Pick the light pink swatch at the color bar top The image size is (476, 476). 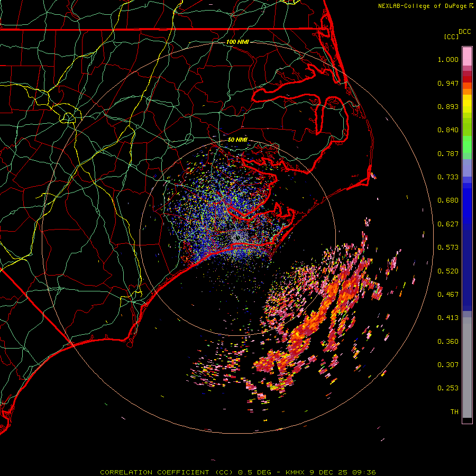467,57
